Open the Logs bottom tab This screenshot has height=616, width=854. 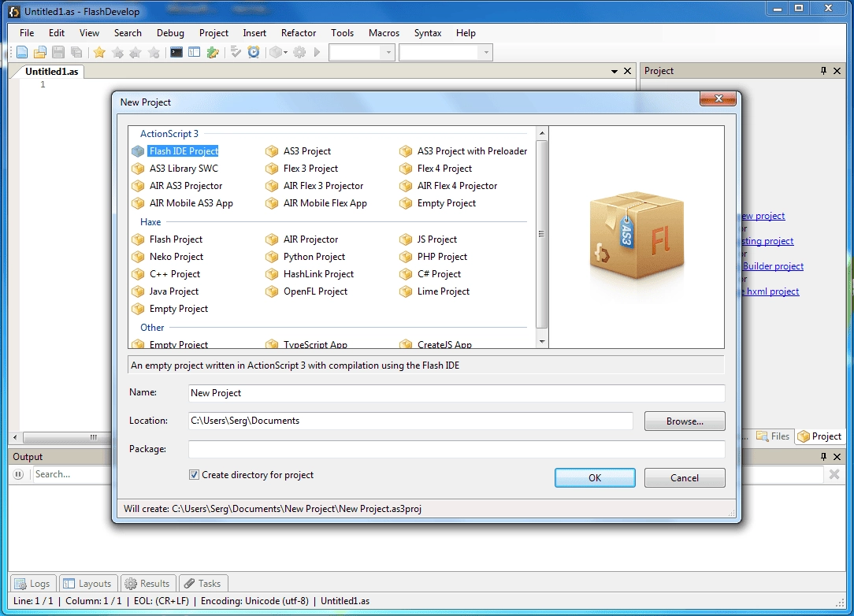pos(32,584)
